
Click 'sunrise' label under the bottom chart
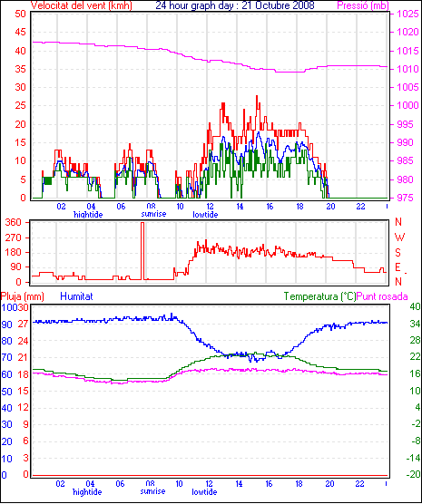(x=152, y=491)
